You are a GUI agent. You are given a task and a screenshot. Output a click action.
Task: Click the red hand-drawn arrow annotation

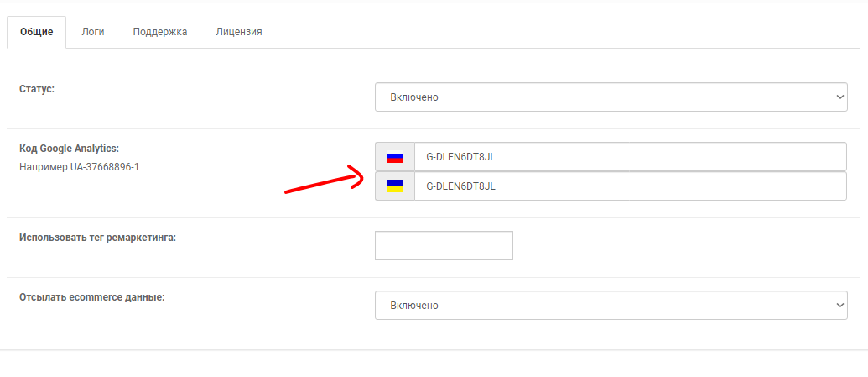pos(324,180)
